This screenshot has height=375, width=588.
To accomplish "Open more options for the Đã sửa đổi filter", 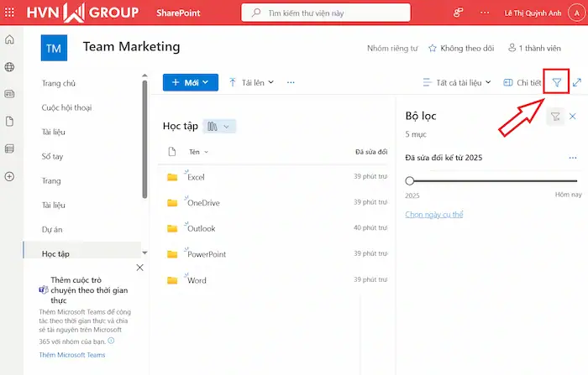I will [572, 158].
